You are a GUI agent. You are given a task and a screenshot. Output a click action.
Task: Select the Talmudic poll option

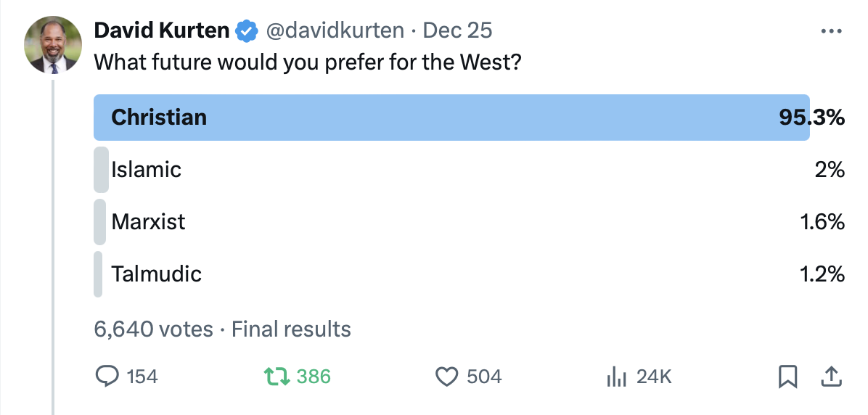click(x=470, y=274)
